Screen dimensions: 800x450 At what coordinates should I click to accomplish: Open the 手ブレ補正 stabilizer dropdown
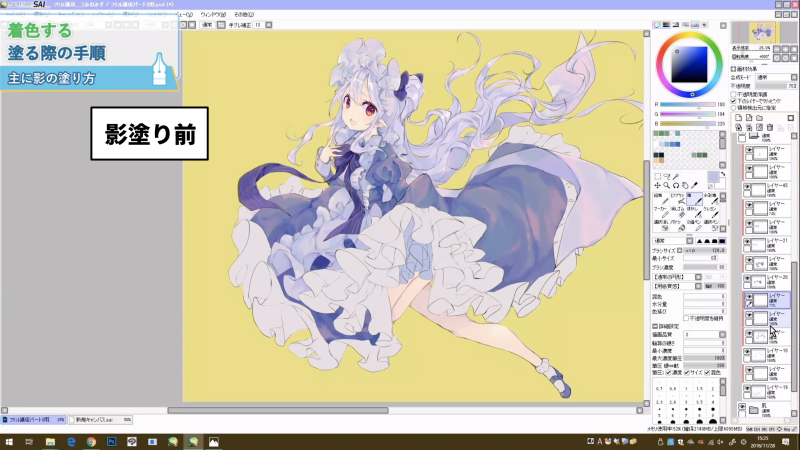[268, 24]
